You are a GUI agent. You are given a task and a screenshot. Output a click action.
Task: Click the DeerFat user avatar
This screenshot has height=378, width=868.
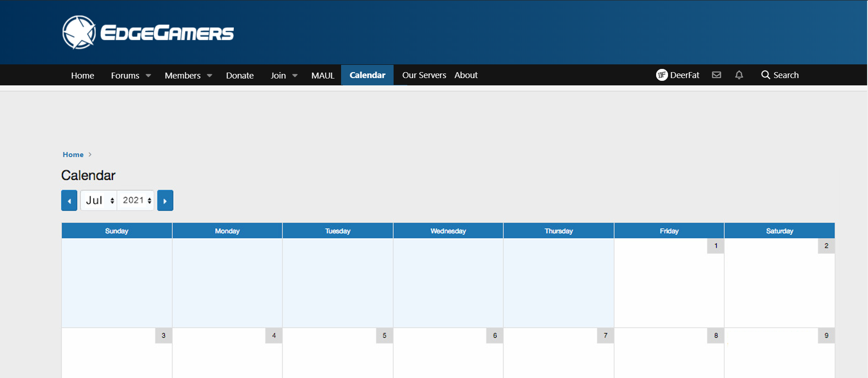pos(662,75)
